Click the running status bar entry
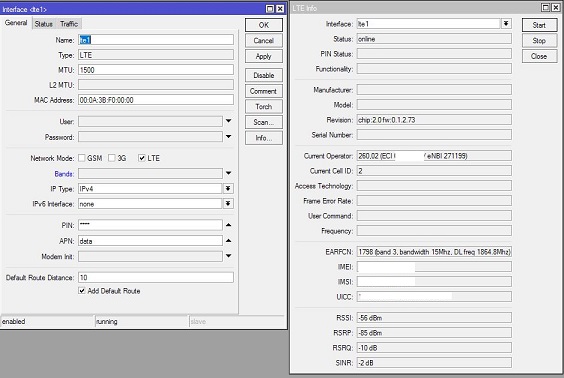564x378 pixels. pyautogui.click(x=142, y=322)
